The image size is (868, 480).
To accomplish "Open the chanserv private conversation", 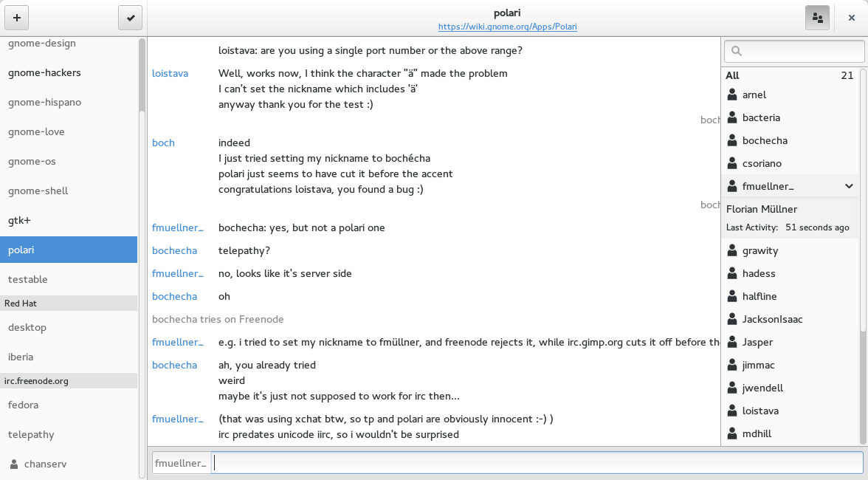I will [x=69, y=464].
